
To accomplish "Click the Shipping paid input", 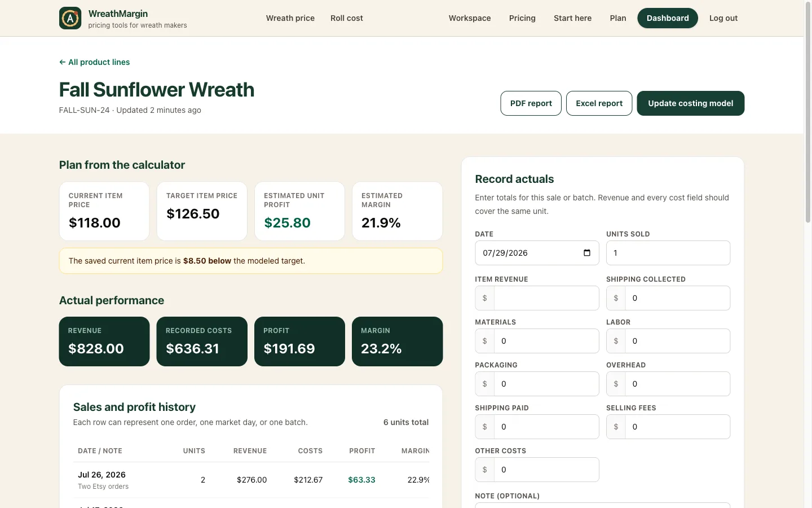I will click(x=546, y=427).
